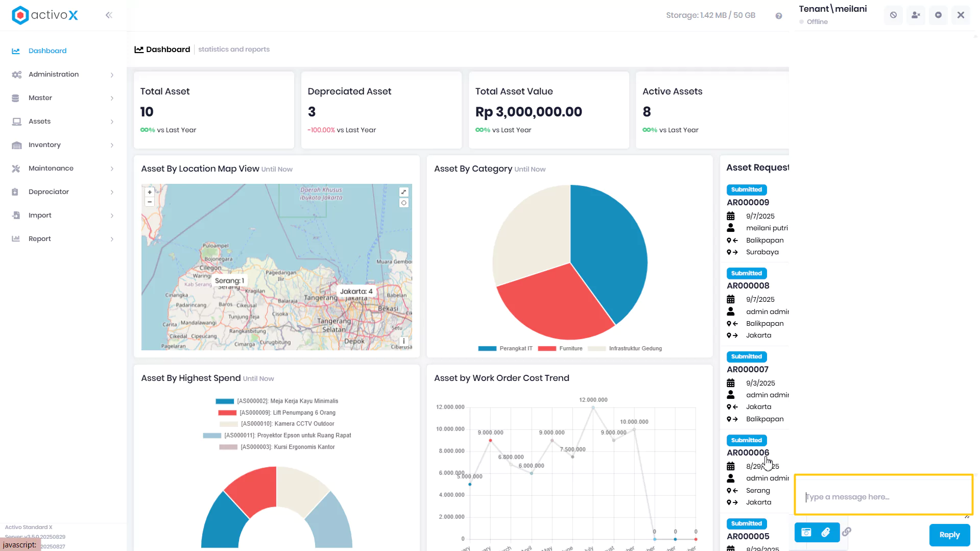Click the Depreciator clipboard icon
The width and height of the screenshot is (980, 551).
click(15, 192)
